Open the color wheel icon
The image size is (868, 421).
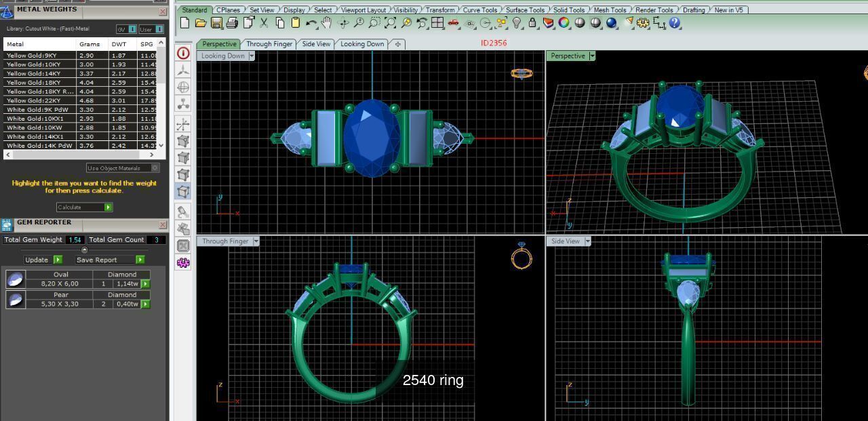tap(564, 23)
